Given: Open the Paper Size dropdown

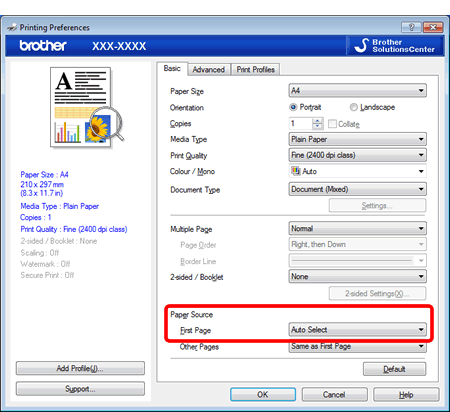Looking at the screenshot, I should coord(357,90).
